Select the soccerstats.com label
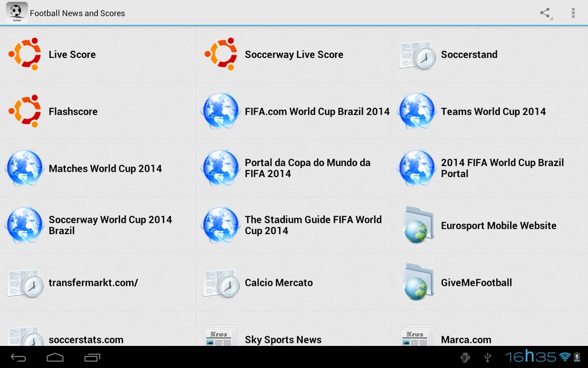 click(86, 340)
